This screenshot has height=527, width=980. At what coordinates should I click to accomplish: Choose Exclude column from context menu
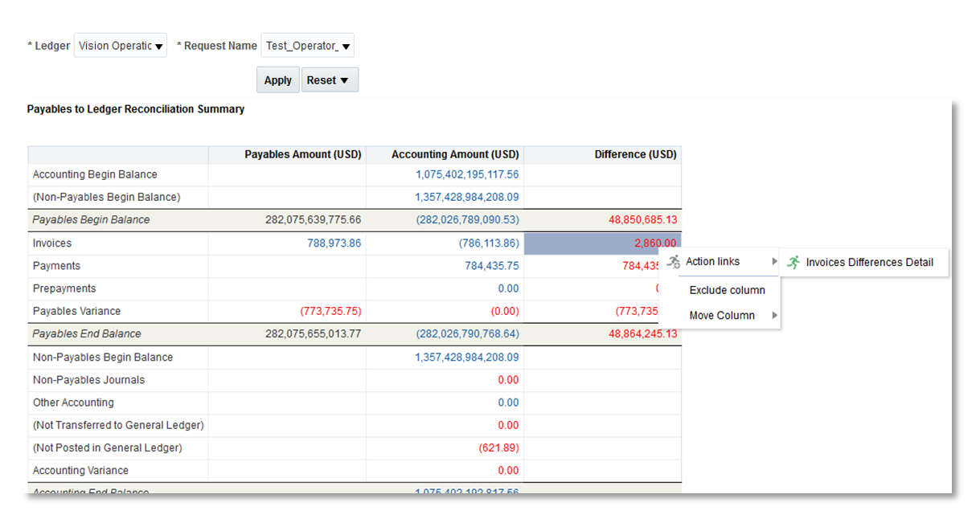727,290
